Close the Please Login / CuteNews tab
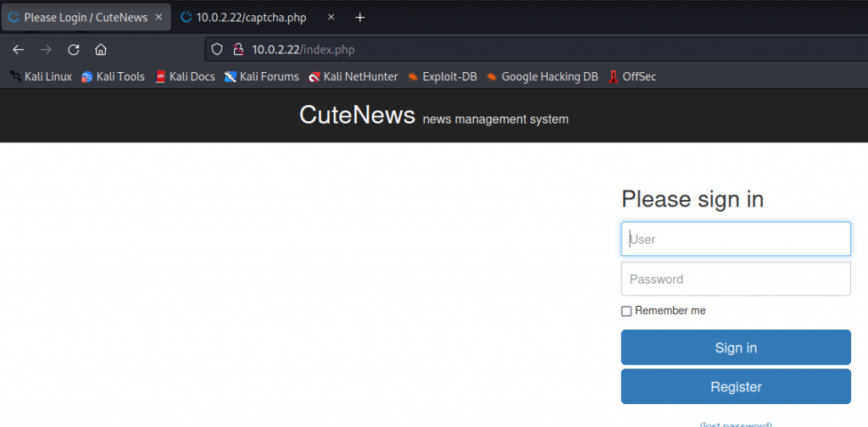Screen dimensions: 868x427 pos(159,17)
